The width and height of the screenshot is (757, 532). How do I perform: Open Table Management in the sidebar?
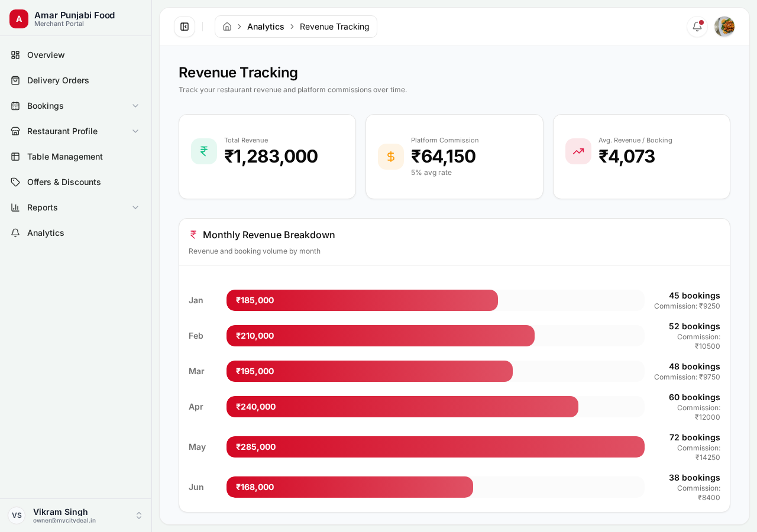pos(76,157)
